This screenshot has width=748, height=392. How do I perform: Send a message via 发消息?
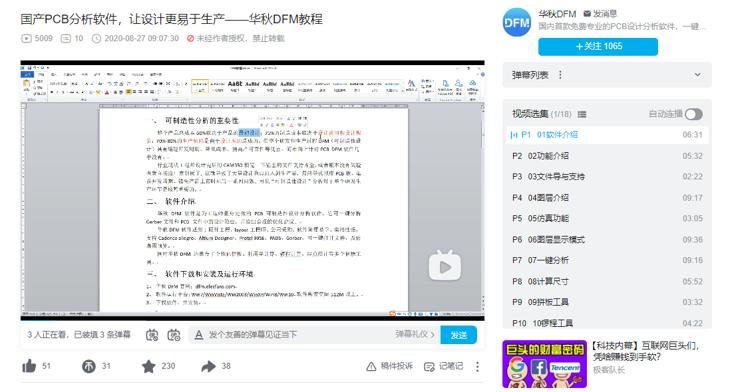(x=600, y=13)
